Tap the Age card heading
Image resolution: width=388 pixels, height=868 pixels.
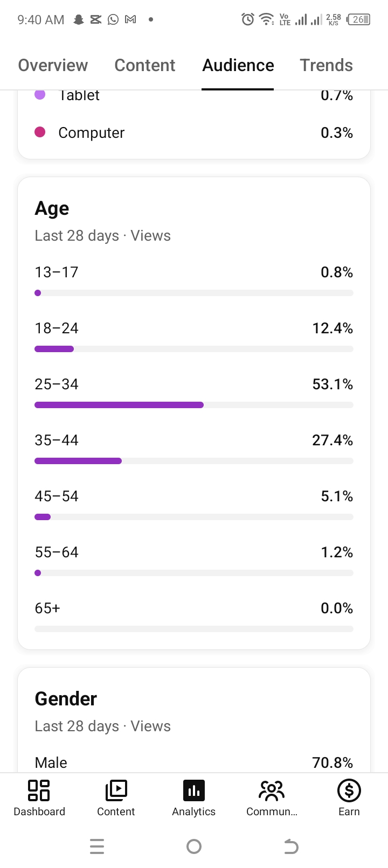[52, 208]
